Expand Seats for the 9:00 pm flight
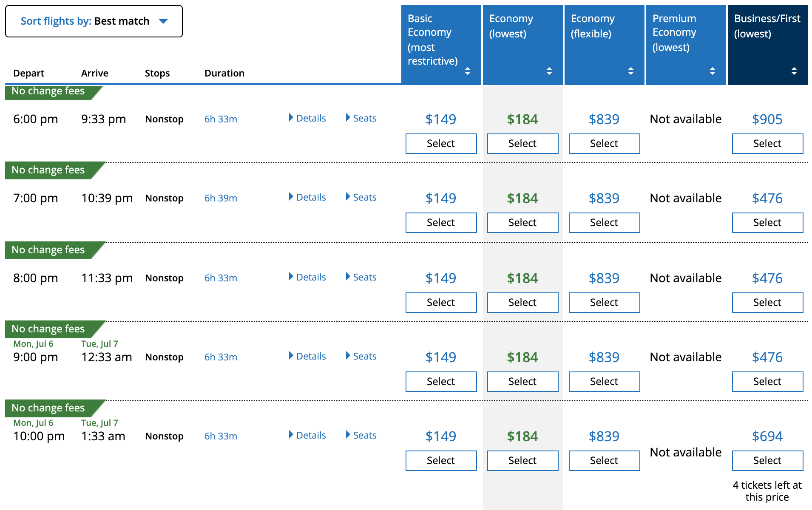 coord(361,356)
